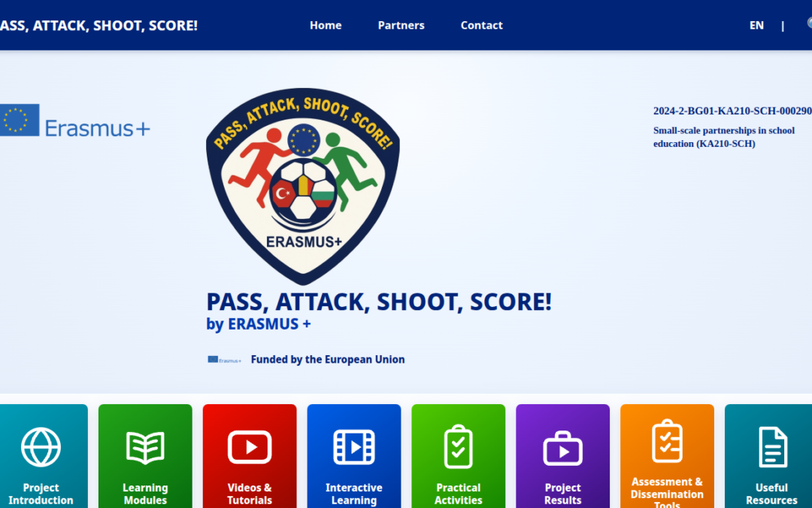Open the Project Introduction card label
The image size is (812, 508).
[41, 494]
